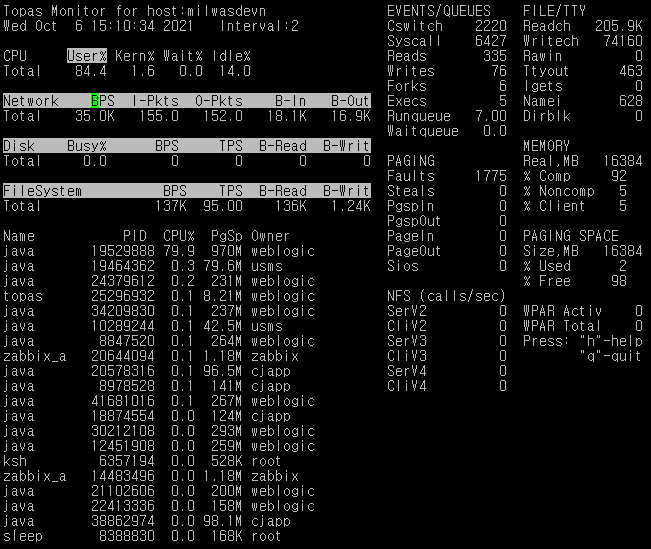Click the NFS (calls/sec) heading
The image size is (651, 549).
(x=446, y=296)
